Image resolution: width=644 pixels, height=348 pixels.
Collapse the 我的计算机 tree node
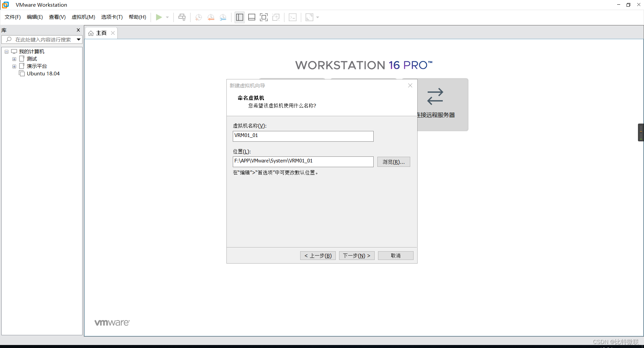pyautogui.click(x=6, y=51)
